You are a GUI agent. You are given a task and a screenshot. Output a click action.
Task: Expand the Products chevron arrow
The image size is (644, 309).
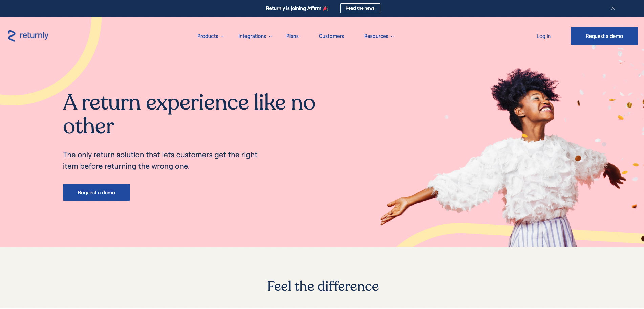[x=222, y=37]
